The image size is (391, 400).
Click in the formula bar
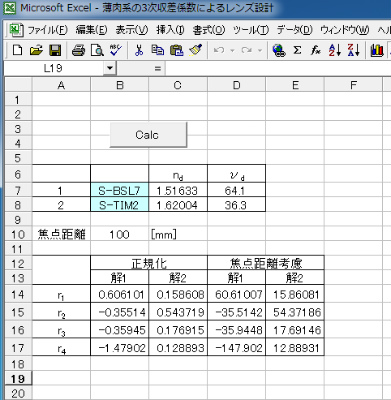[x=278, y=69]
